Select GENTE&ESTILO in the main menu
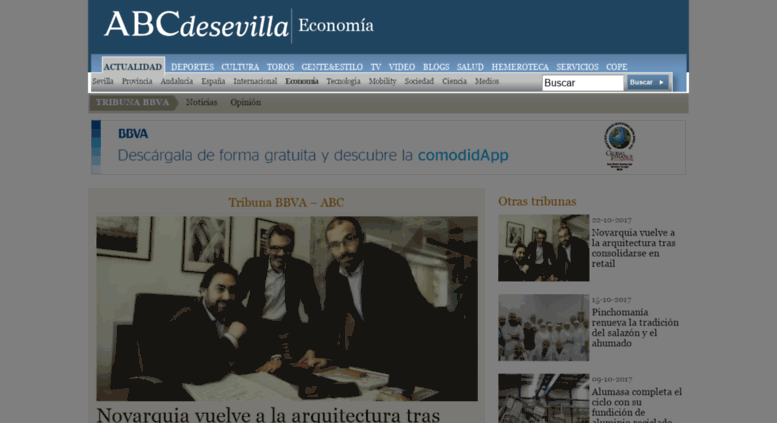 coord(332,67)
